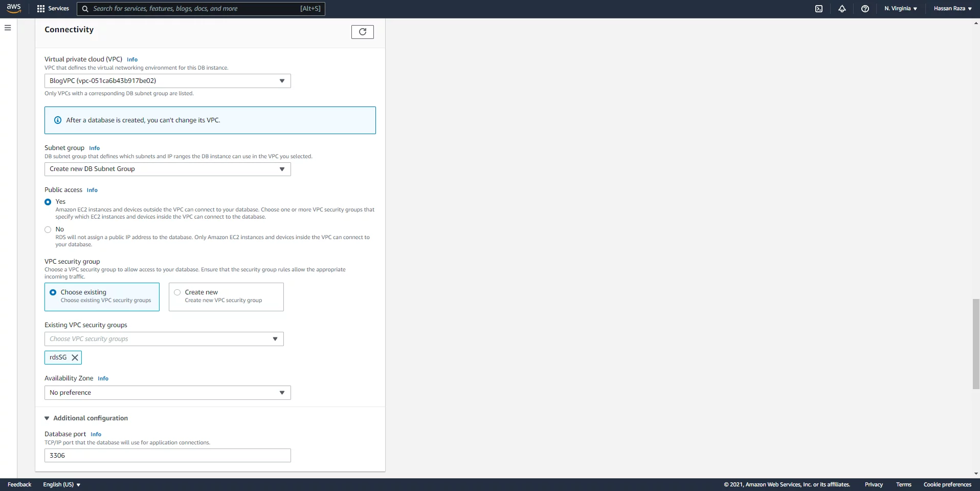
Task: Collapse the Additional configuration section
Action: tap(86, 418)
